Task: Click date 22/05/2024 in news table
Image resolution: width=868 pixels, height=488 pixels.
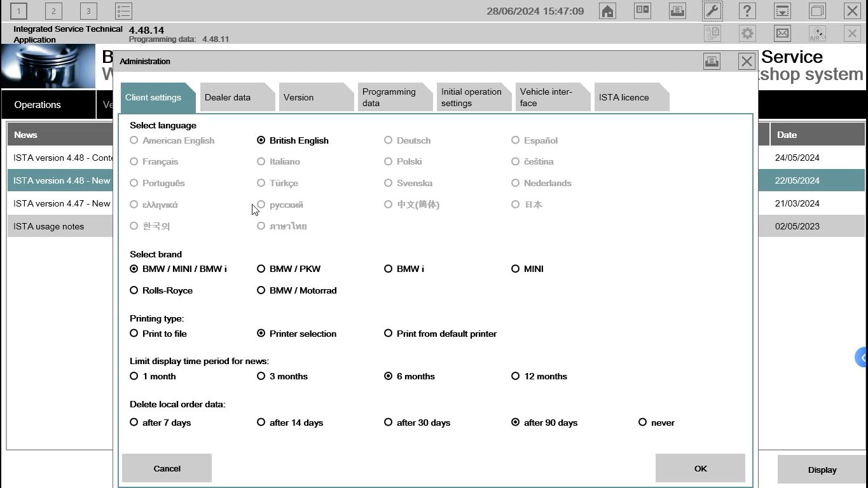Action: 797,180
